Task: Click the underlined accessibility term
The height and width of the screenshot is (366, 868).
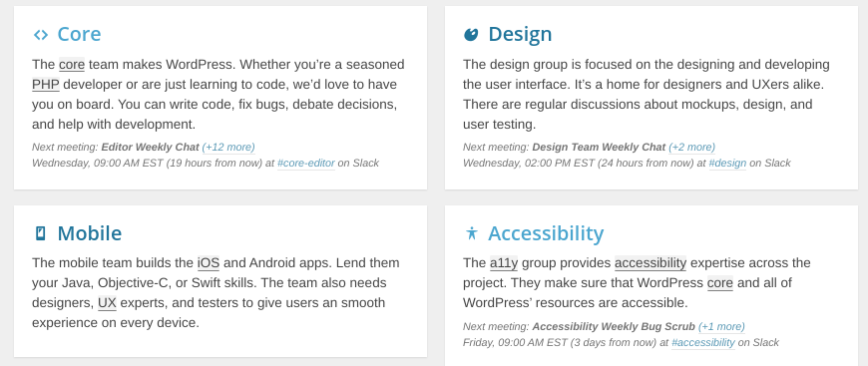Action: click(651, 263)
